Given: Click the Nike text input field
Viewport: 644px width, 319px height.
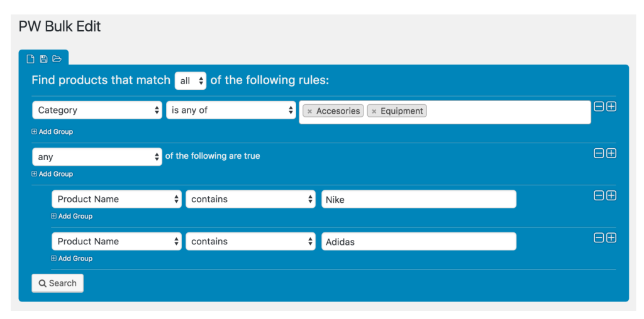Looking at the screenshot, I should (419, 199).
